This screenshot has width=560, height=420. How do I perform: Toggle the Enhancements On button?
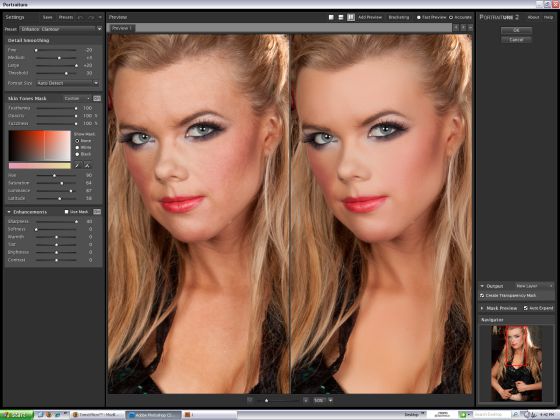coord(97,212)
